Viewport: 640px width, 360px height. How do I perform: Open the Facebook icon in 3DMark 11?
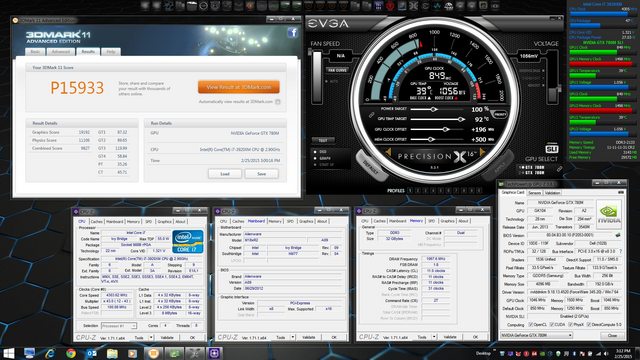coord(293,33)
